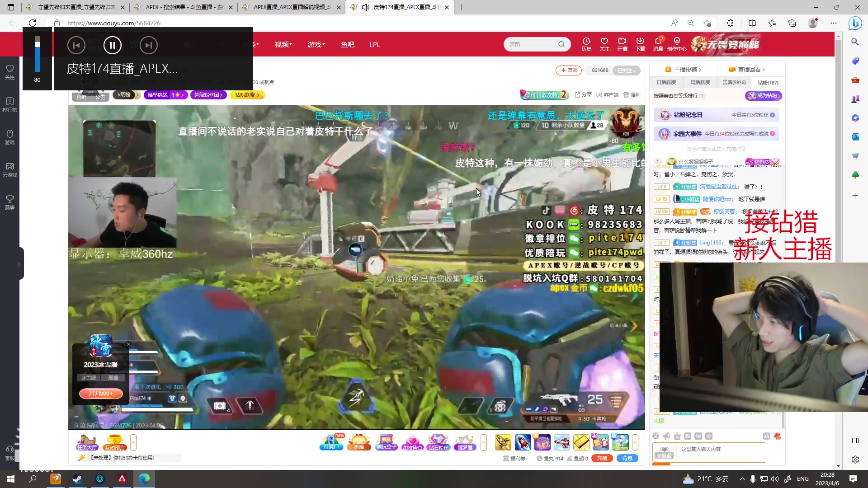Expand gift list arrow at gift bar end
Viewport: 868px width, 488px height.
pos(635,442)
